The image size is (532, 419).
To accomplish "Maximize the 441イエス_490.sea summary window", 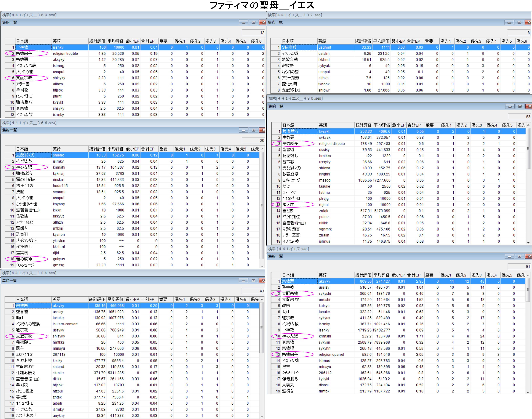I will coord(520,106).
